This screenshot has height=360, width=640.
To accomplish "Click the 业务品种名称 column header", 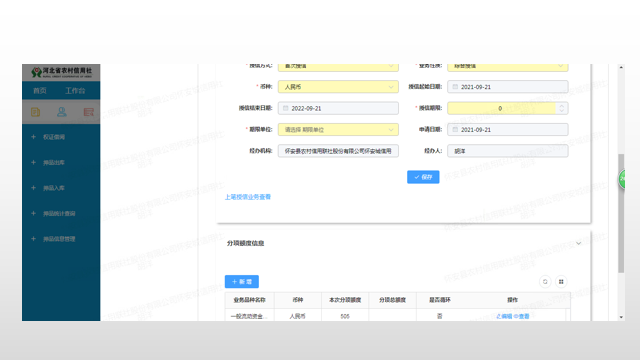I will pyautogui.click(x=249, y=300).
